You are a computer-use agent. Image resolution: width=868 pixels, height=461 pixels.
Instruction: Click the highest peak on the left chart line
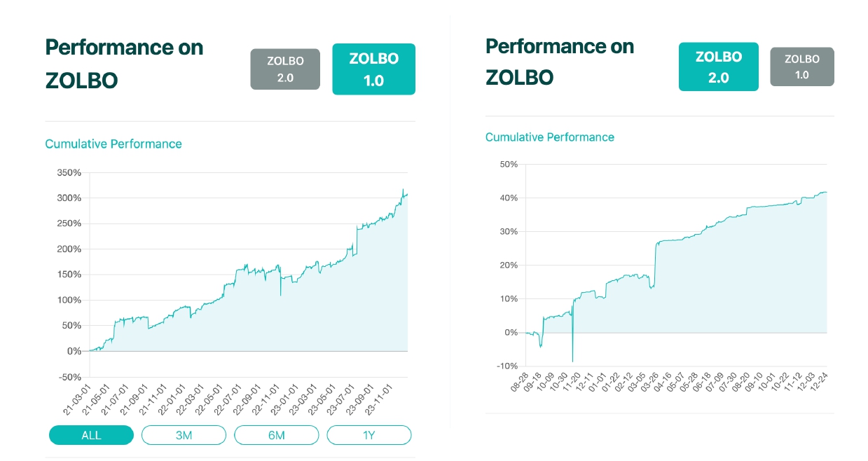(x=403, y=189)
